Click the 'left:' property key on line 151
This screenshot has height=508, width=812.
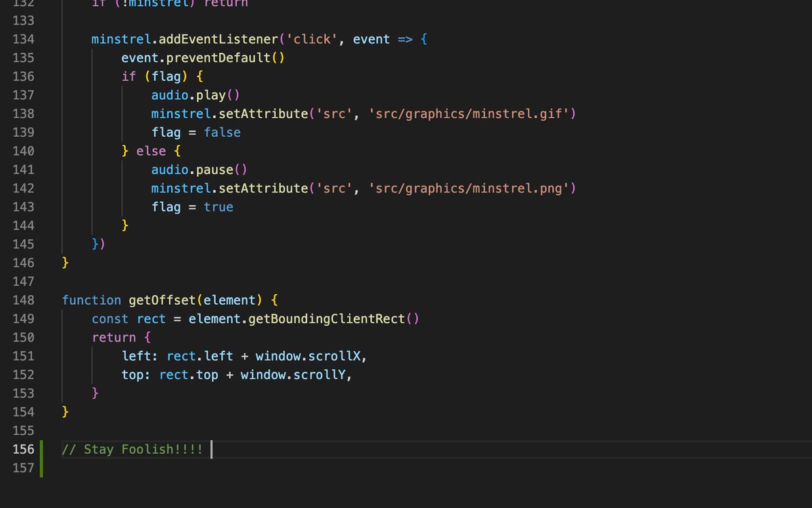click(x=140, y=356)
